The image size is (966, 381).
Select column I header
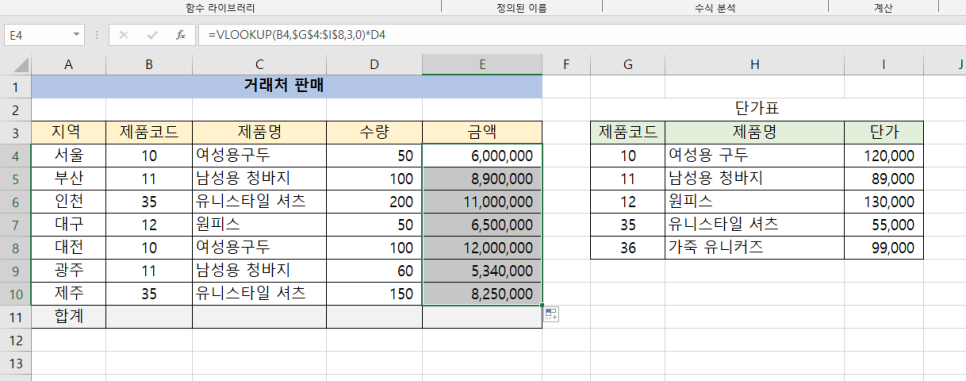click(884, 64)
